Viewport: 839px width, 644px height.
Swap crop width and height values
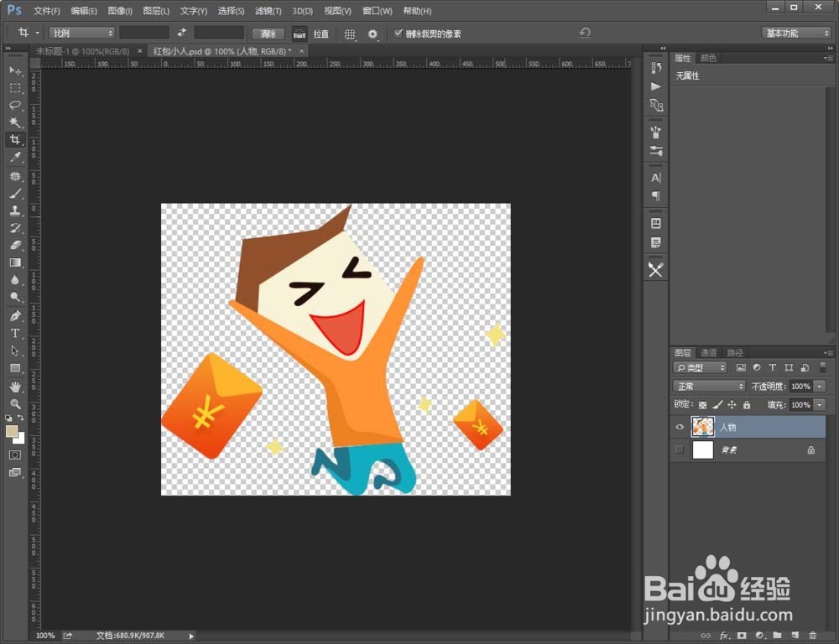[182, 33]
